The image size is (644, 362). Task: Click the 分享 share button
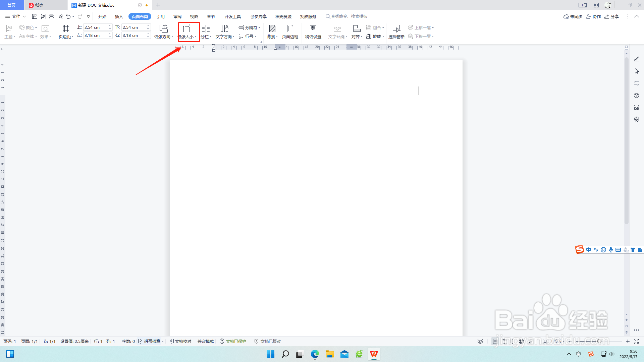(611, 16)
